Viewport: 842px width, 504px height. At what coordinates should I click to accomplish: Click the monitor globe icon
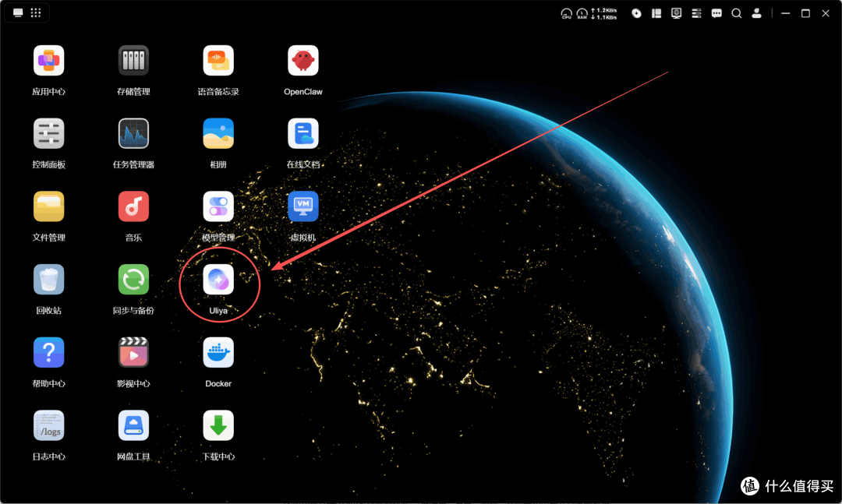(677, 13)
